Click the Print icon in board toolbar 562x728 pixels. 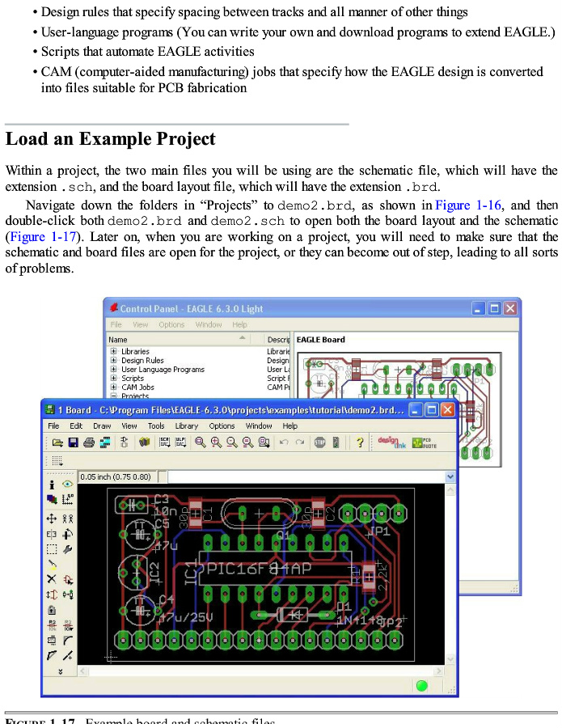point(89,442)
